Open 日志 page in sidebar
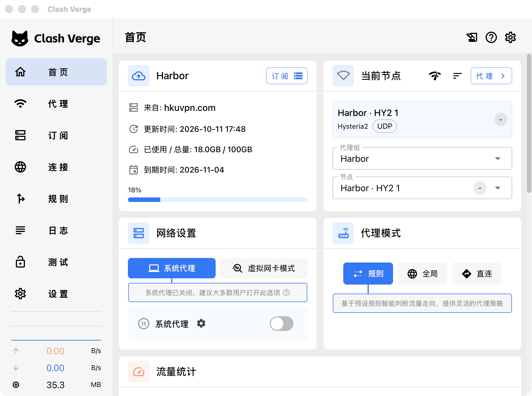 click(x=56, y=230)
